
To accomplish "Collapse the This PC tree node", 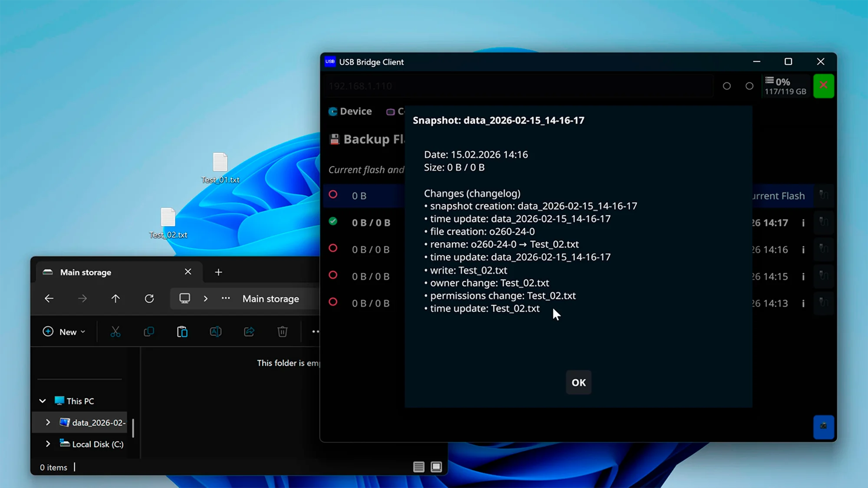I will [x=43, y=401].
